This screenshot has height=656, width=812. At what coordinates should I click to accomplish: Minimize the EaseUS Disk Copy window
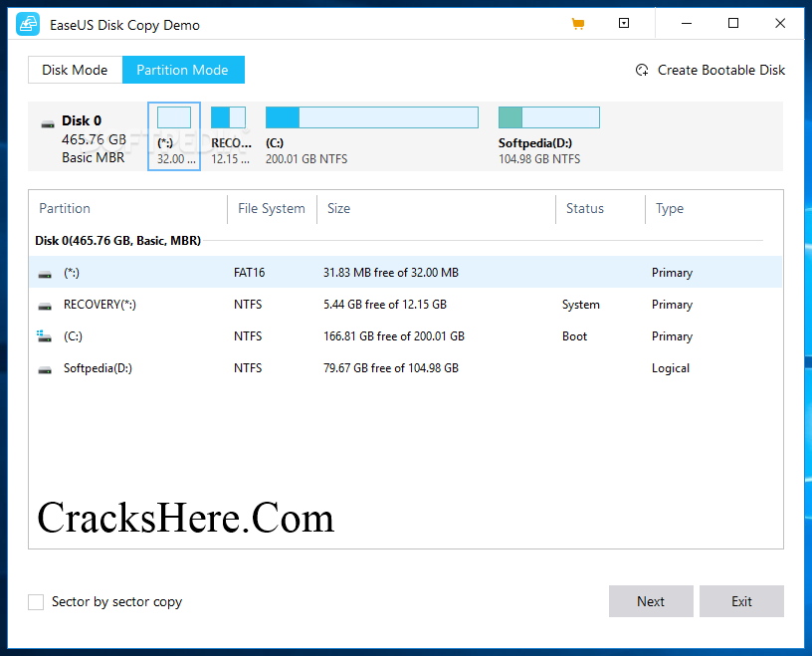pyautogui.click(x=687, y=23)
